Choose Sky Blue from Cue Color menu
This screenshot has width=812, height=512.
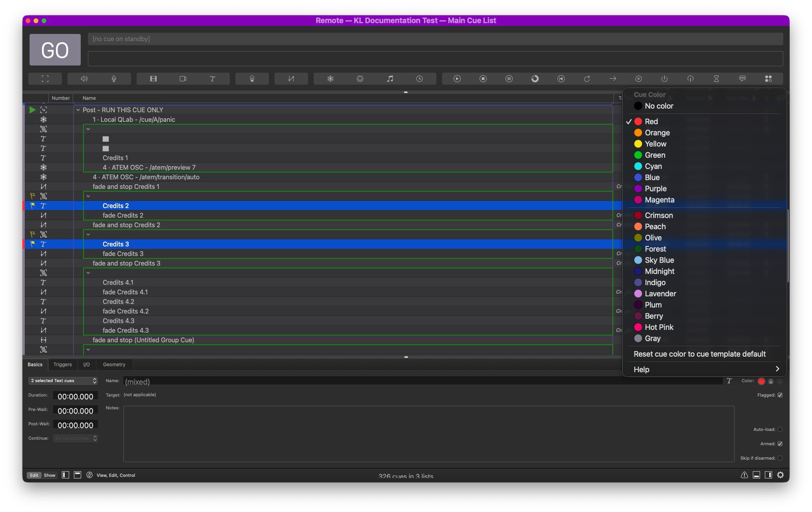click(x=659, y=260)
